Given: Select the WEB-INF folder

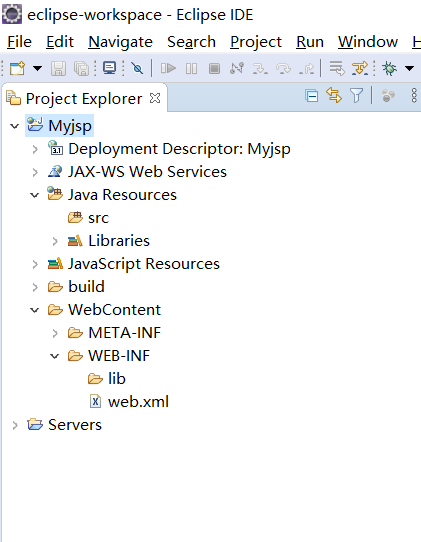Looking at the screenshot, I should 119,356.
